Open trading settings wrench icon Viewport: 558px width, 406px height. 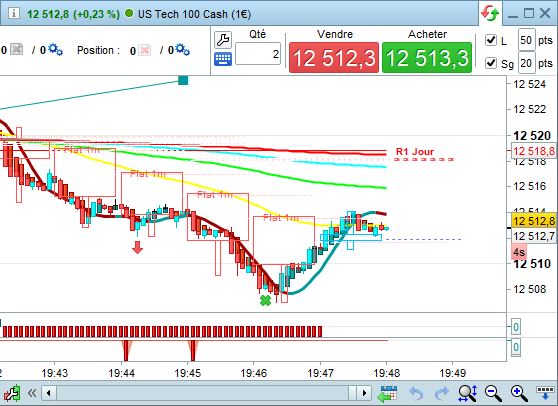coord(223,39)
